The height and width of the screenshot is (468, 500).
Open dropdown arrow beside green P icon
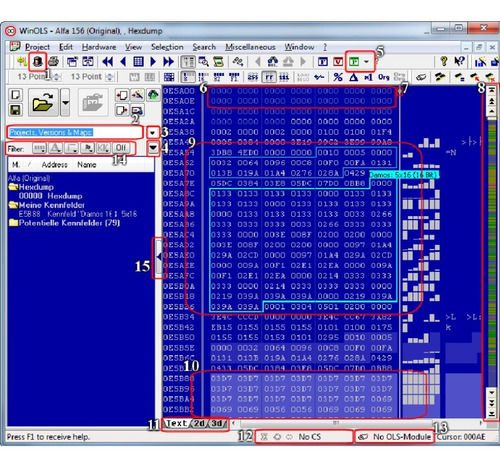click(x=366, y=62)
